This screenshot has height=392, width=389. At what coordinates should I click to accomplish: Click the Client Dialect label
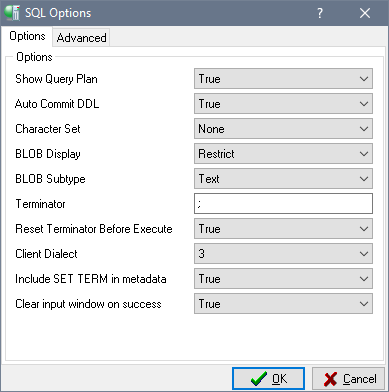click(46, 254)
